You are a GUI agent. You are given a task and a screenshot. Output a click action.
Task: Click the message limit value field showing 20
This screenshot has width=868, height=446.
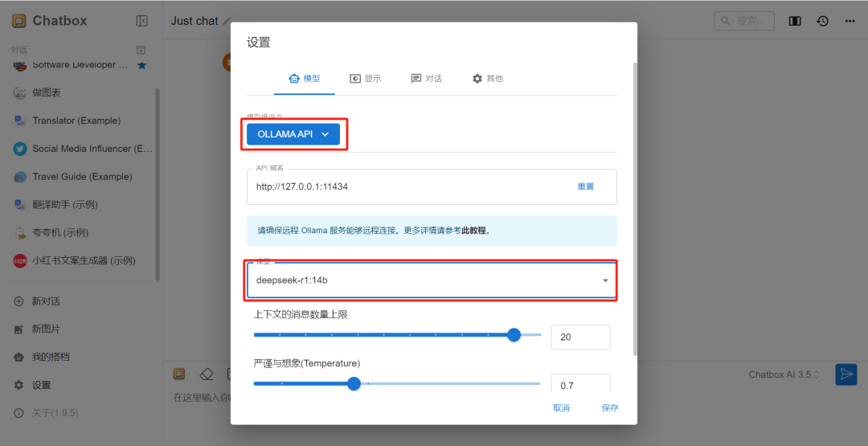(x=580, y=337)
